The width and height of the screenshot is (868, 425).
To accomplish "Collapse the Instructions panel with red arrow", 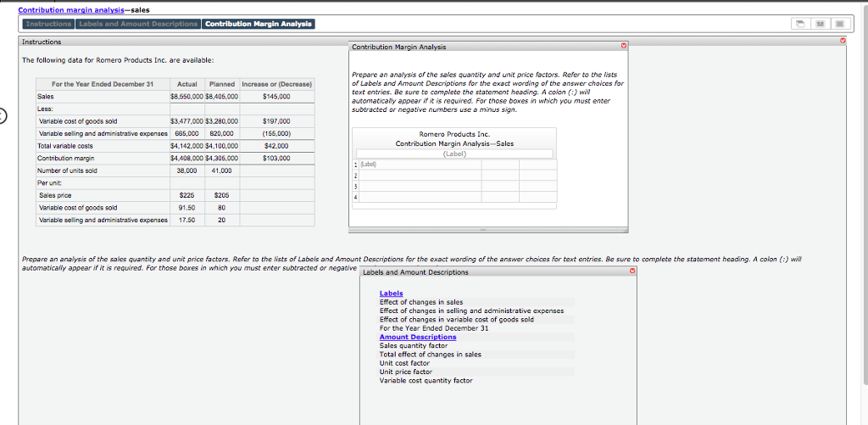I will tap(843, 41).
